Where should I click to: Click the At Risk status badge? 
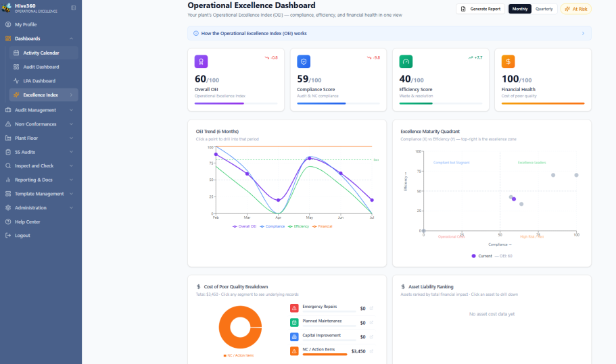pos(576,9)
